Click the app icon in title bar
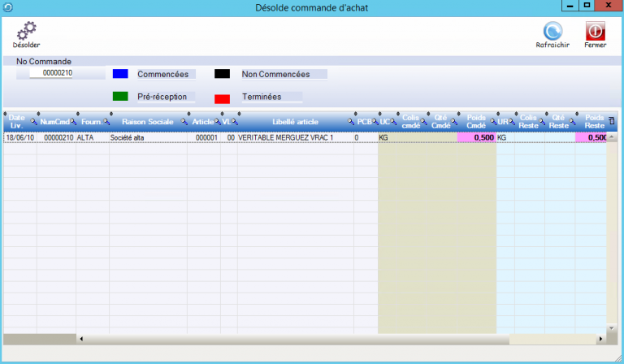 tap(8, 7)
